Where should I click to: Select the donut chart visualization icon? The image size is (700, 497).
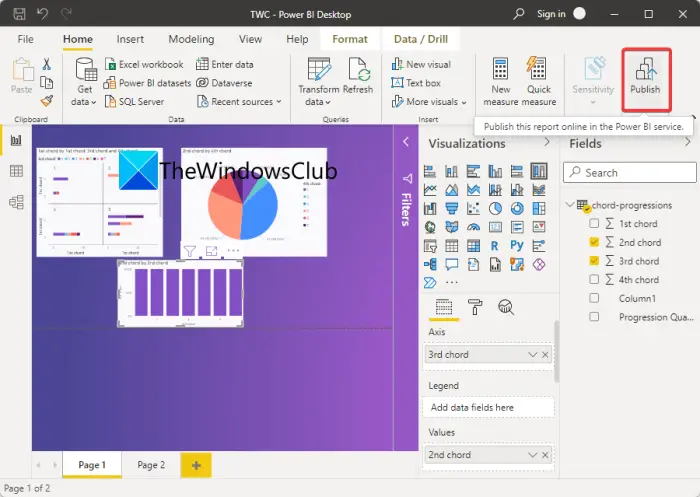pyautogui.click(x=517, y=209)
